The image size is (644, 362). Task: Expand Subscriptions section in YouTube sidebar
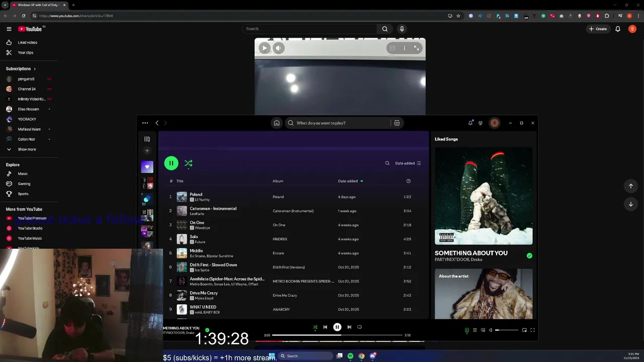[x=21, y=68]
